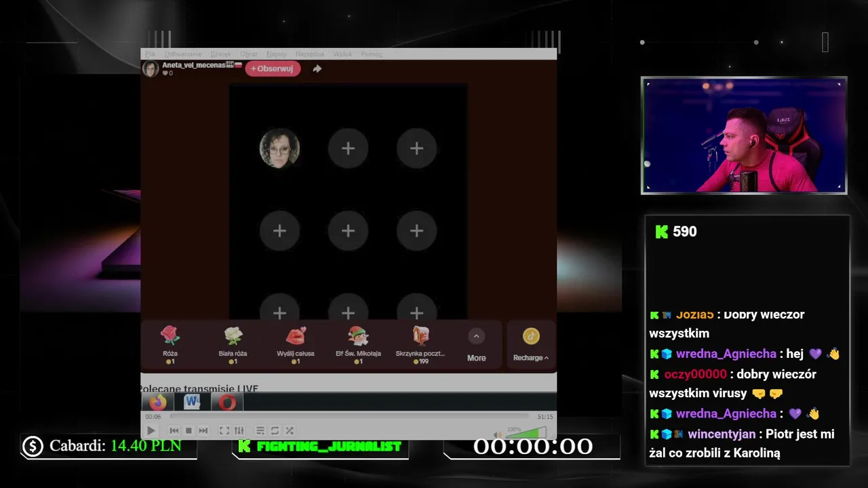
Task: Click the Word taskbar icon
Action: point(192,402)
